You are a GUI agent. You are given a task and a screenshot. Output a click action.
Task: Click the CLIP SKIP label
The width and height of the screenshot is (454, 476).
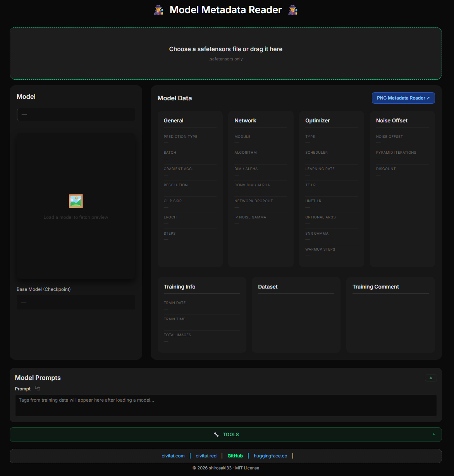pos(173,201)
